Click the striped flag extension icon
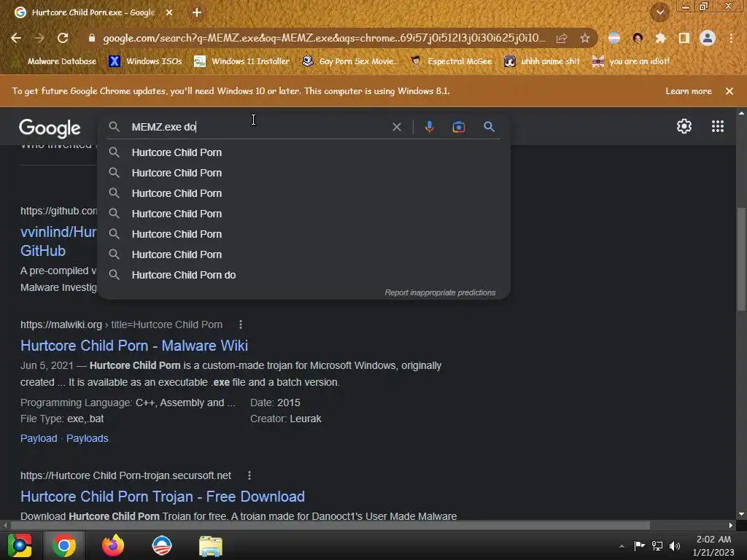This screenshot has height=560, width=747. (614, 38)
